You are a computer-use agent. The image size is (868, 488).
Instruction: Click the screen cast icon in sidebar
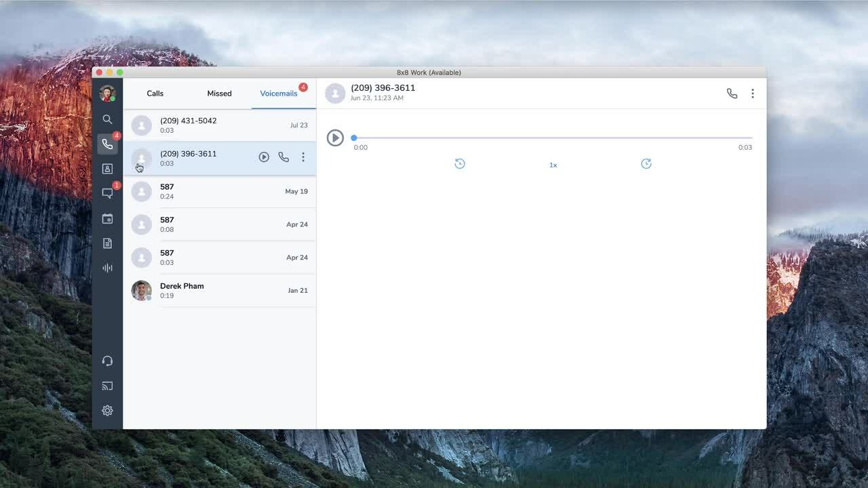[x=107, y=386]
